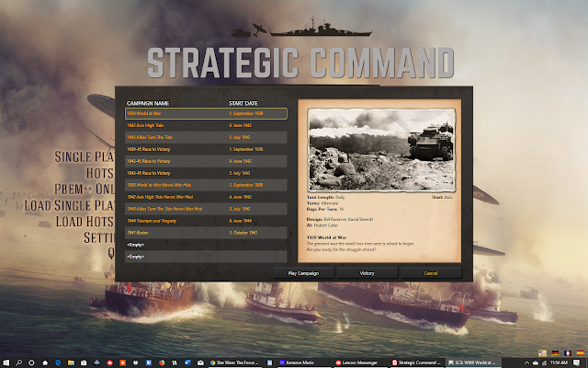
Task: Click the Start Date column header
Action: (243, 103)
